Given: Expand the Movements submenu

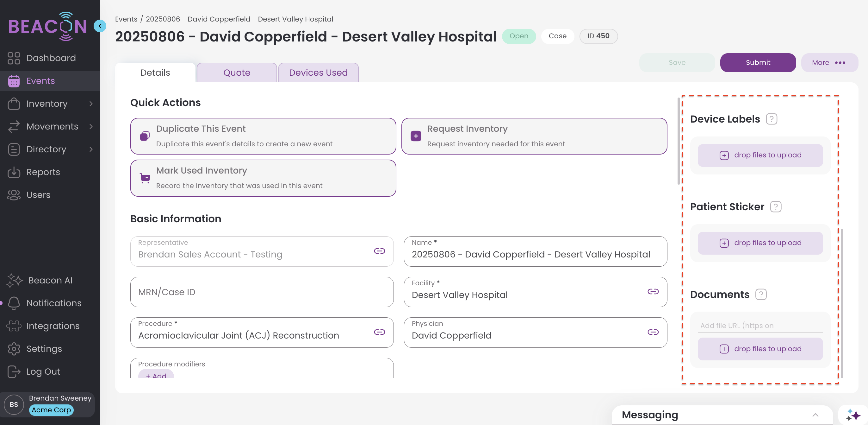Looking at the screenshot, I should tap(91, 126).
